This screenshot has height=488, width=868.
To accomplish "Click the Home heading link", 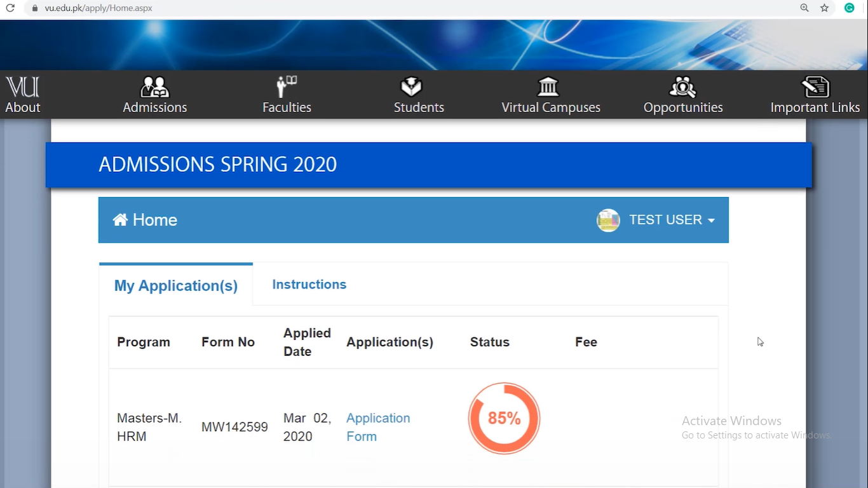I will [x=154, y=220].
